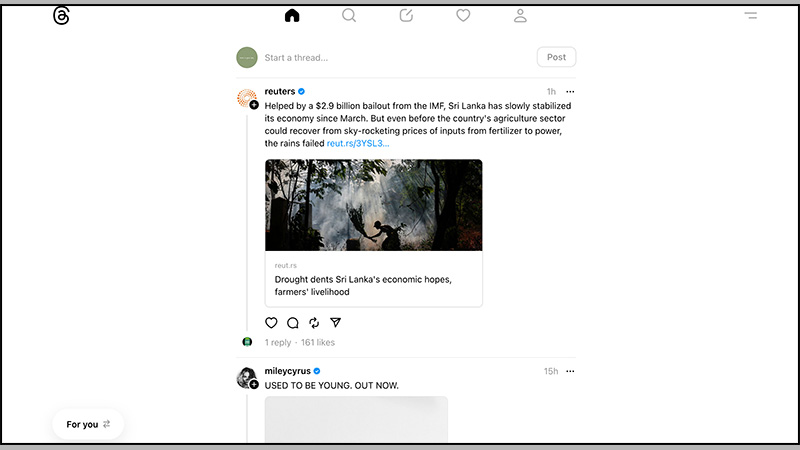Like the Reuters post
The image size is (800, 450).
[x=271, y=323]
